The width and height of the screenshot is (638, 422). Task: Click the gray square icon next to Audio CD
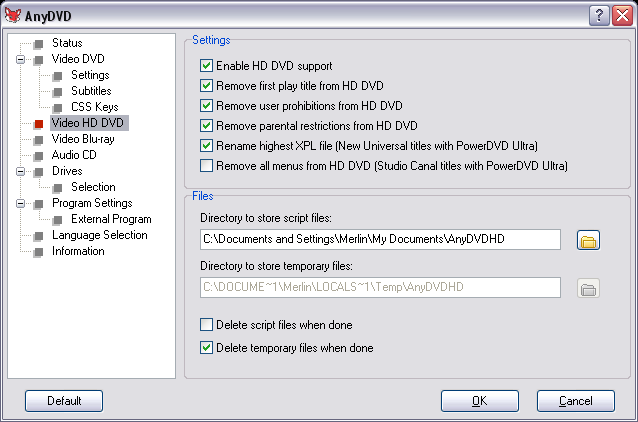pyautogui.click(x=39, y=156)
